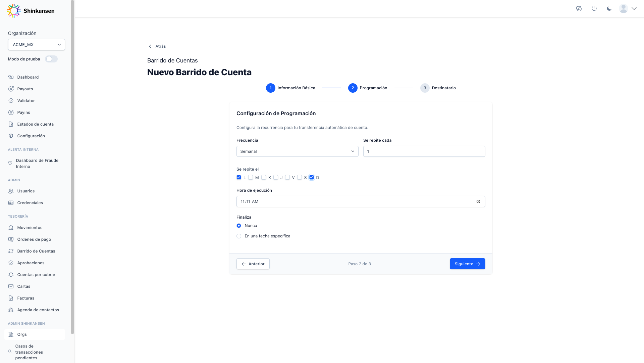
Task: Go back via Atrás link
Action: tap(157, 46)
